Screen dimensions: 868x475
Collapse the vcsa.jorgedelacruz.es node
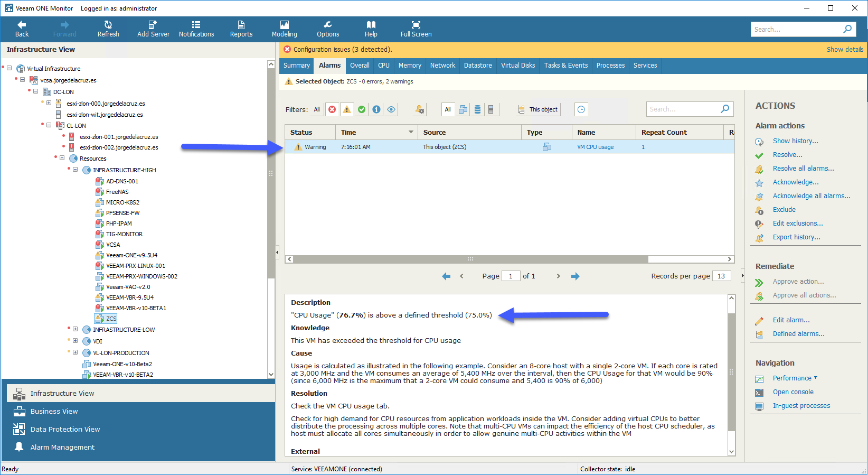22,80
